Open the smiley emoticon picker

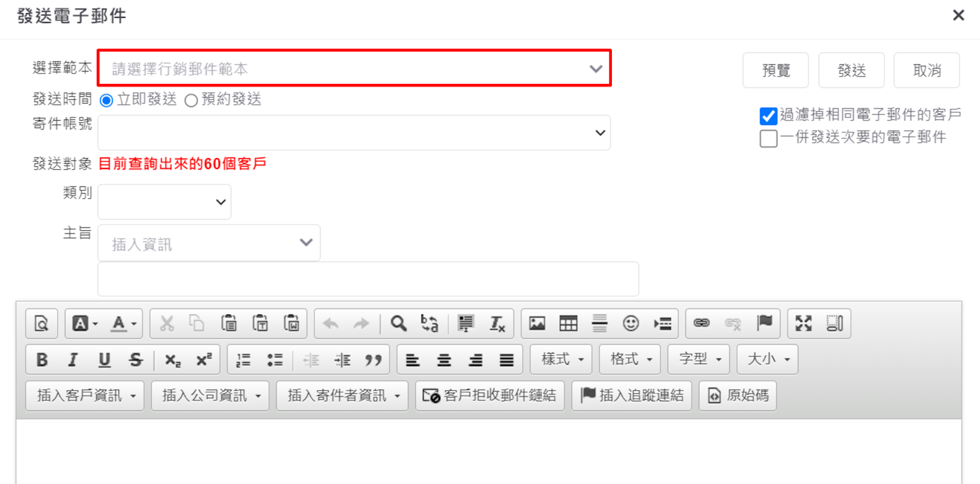[631, 323]
